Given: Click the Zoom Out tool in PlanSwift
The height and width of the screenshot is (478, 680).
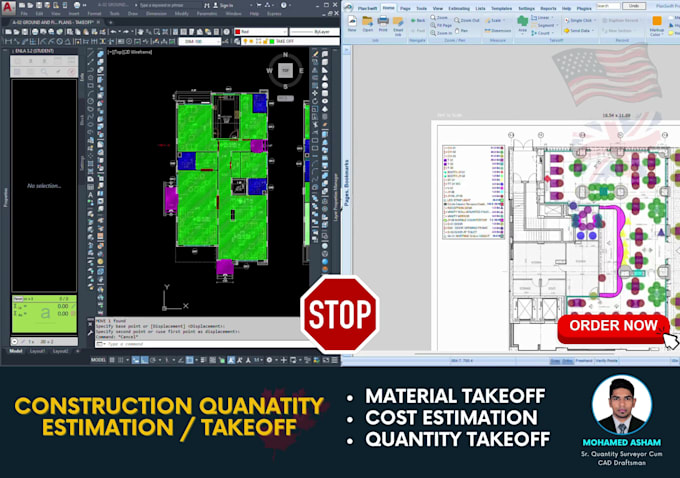Looking at the screenshot, I should coord(467,20).
